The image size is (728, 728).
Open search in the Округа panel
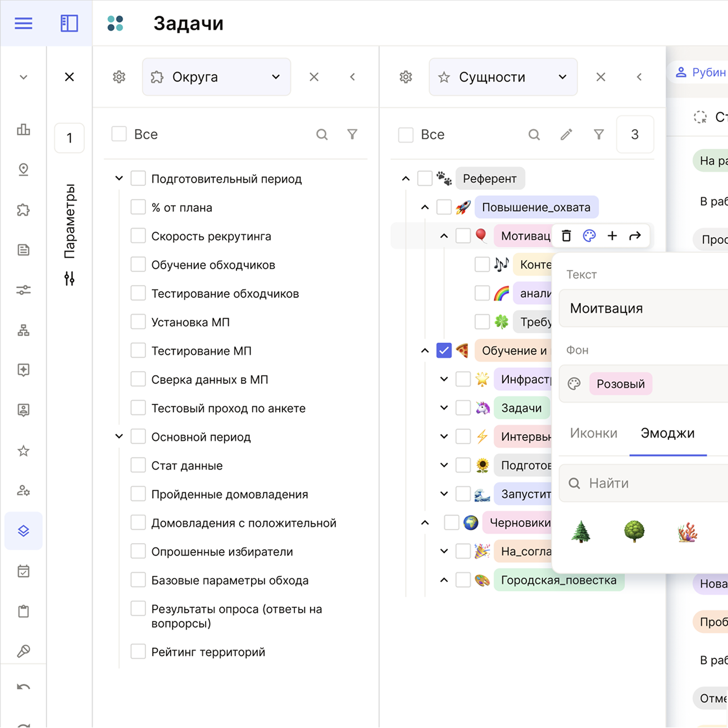coord(322,134)
